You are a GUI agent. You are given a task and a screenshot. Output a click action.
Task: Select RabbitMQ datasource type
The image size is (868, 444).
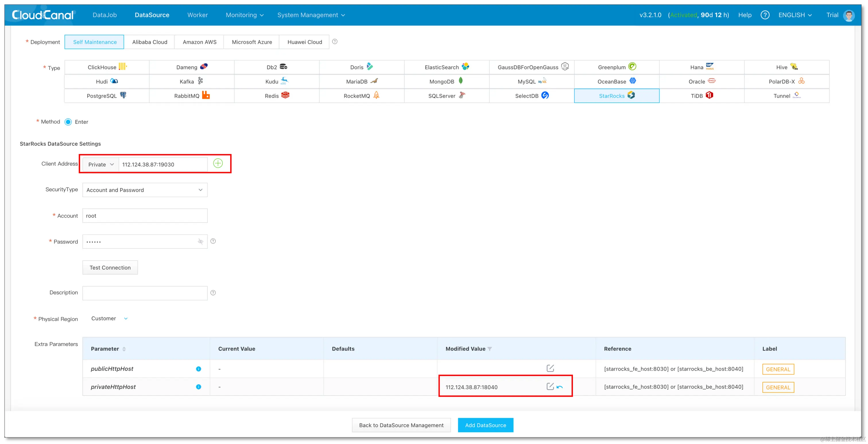[192, 96]
